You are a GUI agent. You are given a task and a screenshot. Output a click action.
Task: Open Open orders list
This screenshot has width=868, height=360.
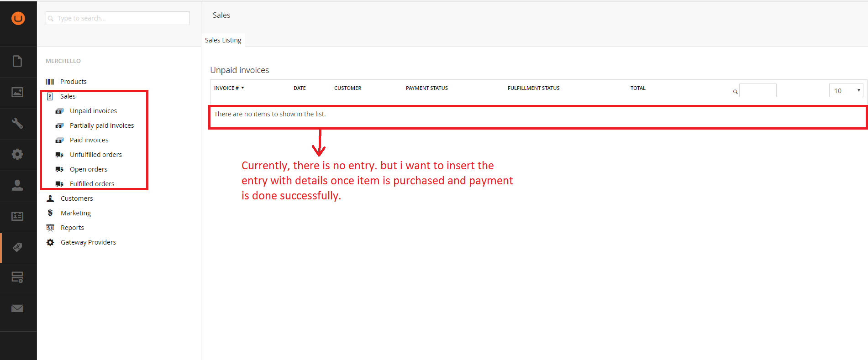(89, 169)
